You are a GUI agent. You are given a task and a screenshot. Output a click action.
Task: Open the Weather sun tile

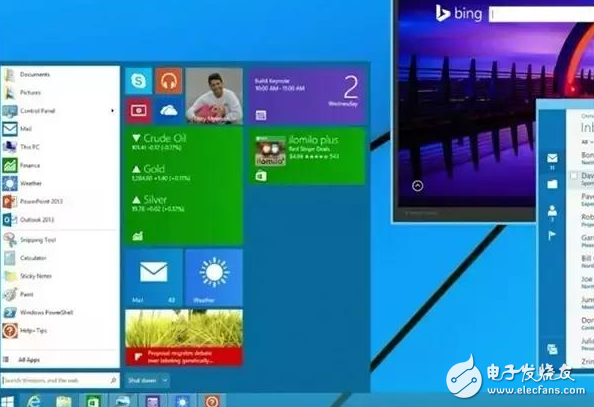[x=214, y=277]
